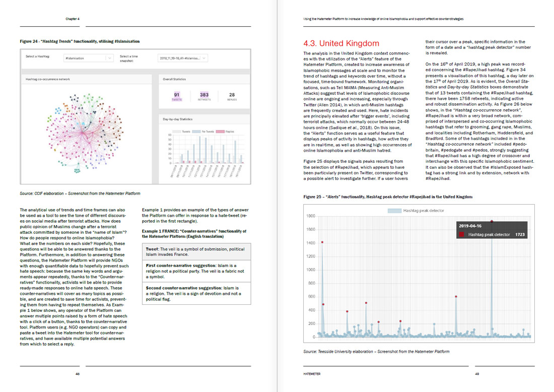Click the red square in the 2019-04-16 tooltip
The width and height of the screenshot is (554, 392).
(461, 235)
